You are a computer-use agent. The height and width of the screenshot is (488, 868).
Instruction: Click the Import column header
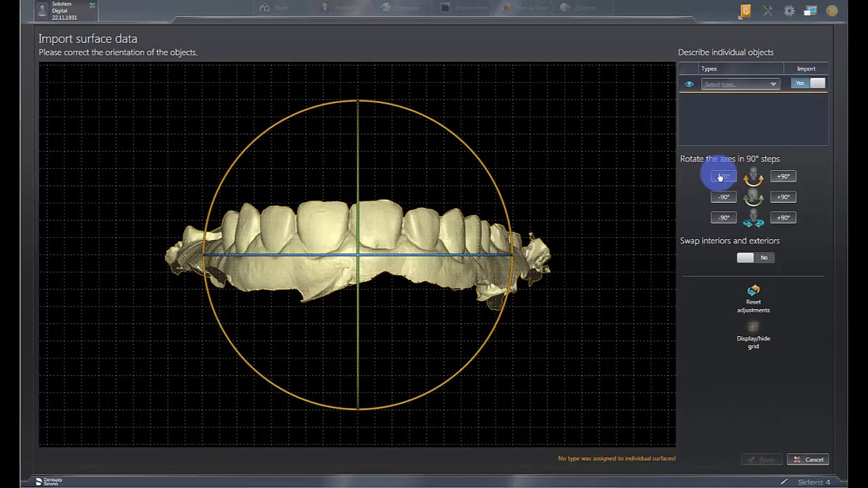click(x=806, y=68)
